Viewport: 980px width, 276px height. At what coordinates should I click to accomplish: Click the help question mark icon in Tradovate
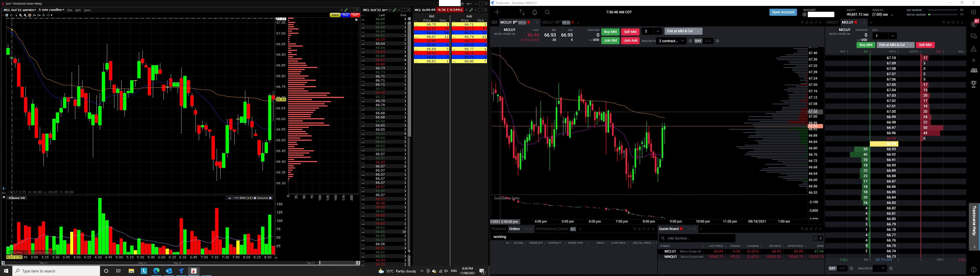click(974, 270)
